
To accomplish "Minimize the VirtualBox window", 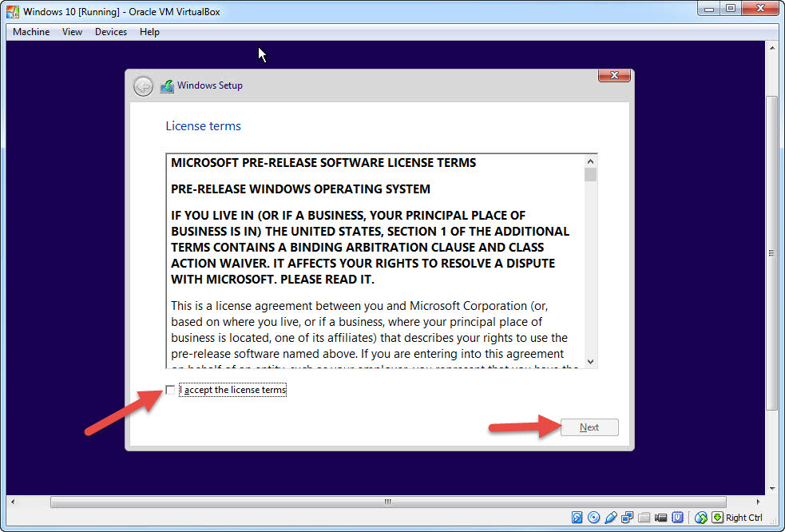I will click(709, 9).
